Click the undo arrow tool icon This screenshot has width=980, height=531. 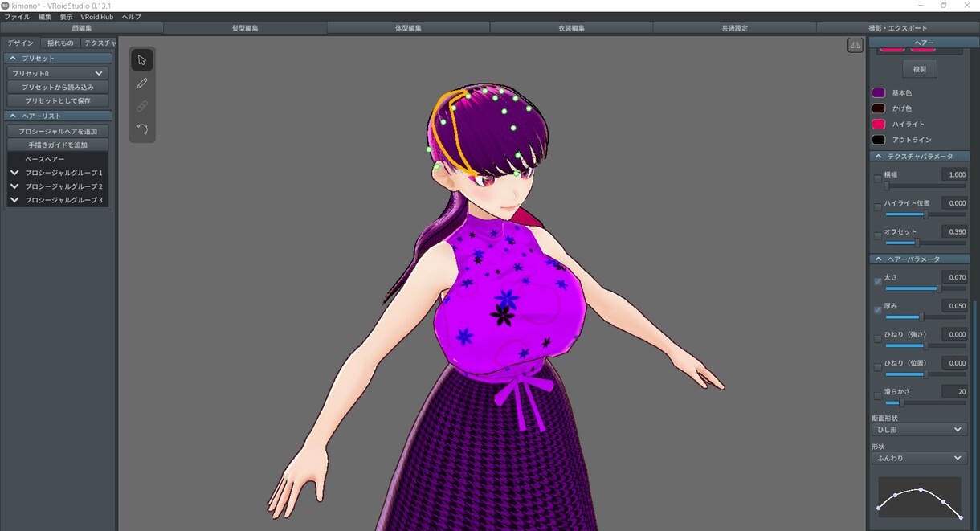pos(142,129)
